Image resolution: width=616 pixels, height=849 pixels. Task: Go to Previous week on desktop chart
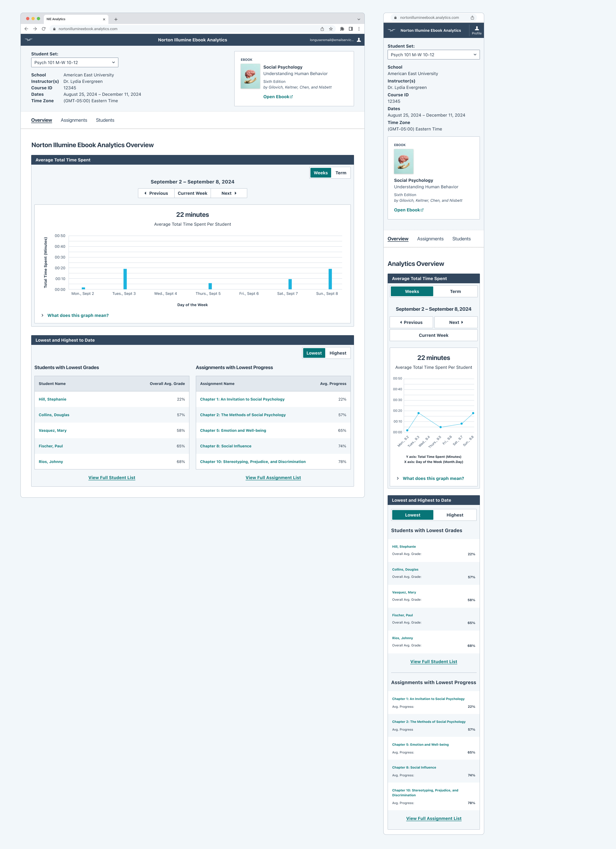pyautogui.click(x=156, y=193)
